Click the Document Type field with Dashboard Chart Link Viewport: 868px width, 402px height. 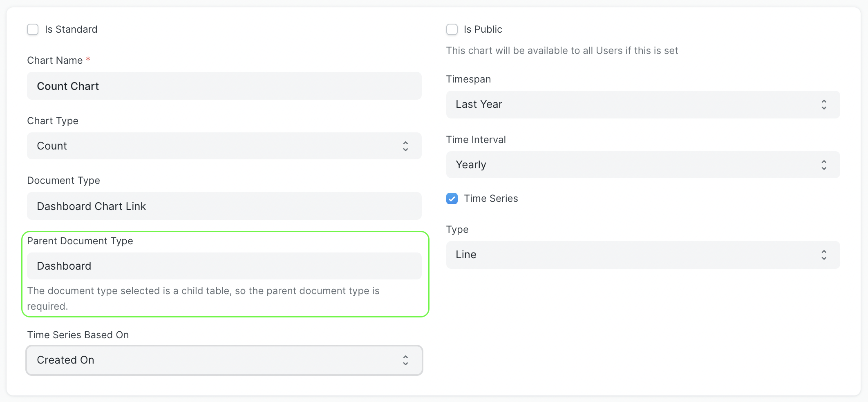(224, 206)
